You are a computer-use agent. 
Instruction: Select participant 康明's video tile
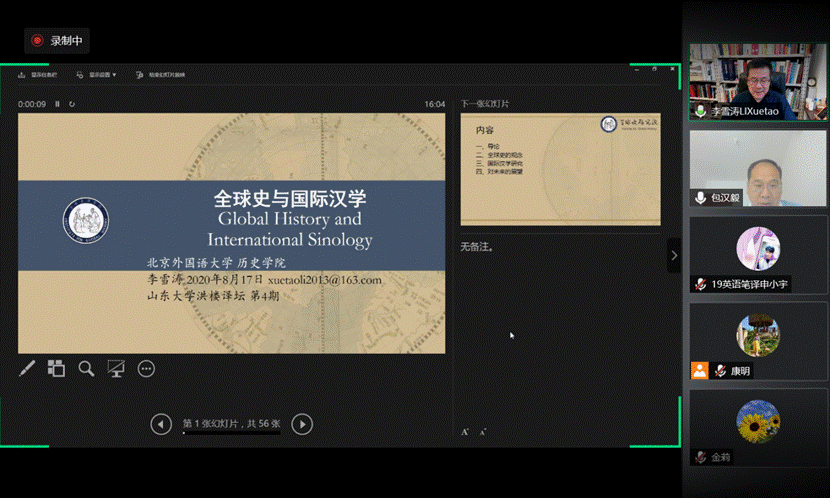(757, 342)
